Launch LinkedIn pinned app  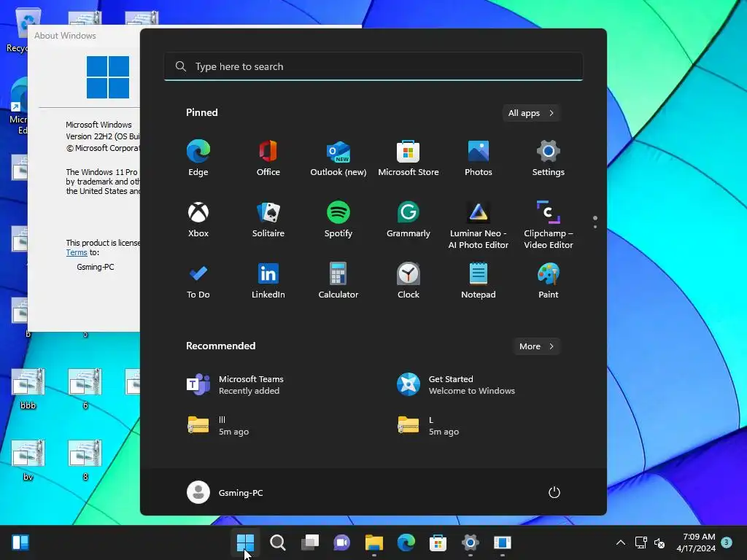[268, 281]
